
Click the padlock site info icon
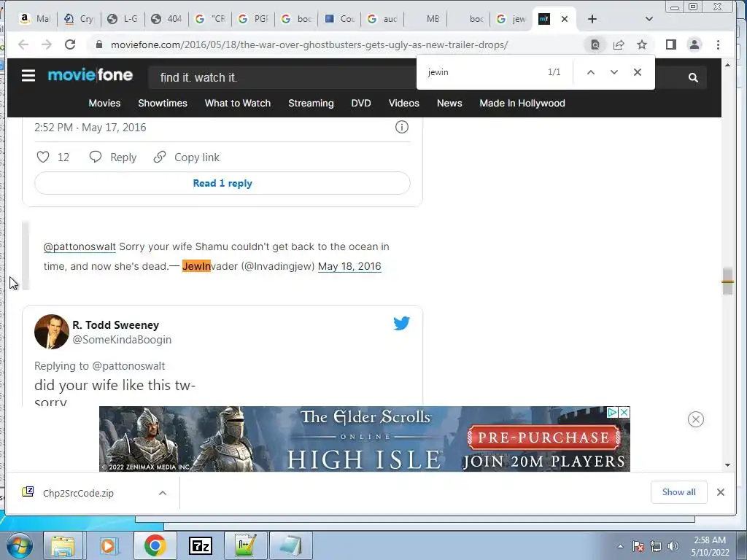pyautogui.click(x=99, y=44)
